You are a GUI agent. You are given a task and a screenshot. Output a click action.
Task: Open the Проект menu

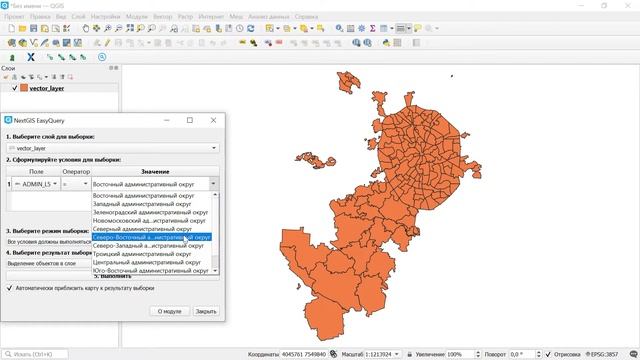coord(15,17)
